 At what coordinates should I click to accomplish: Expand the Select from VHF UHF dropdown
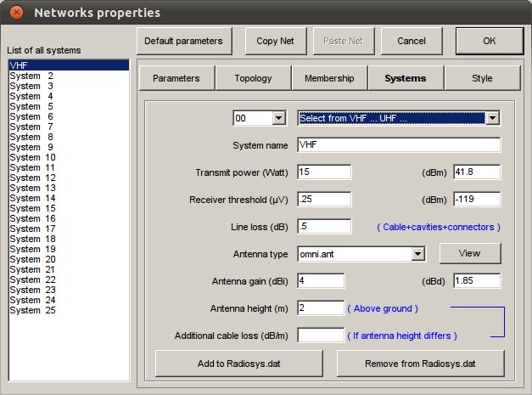[491, 118]
